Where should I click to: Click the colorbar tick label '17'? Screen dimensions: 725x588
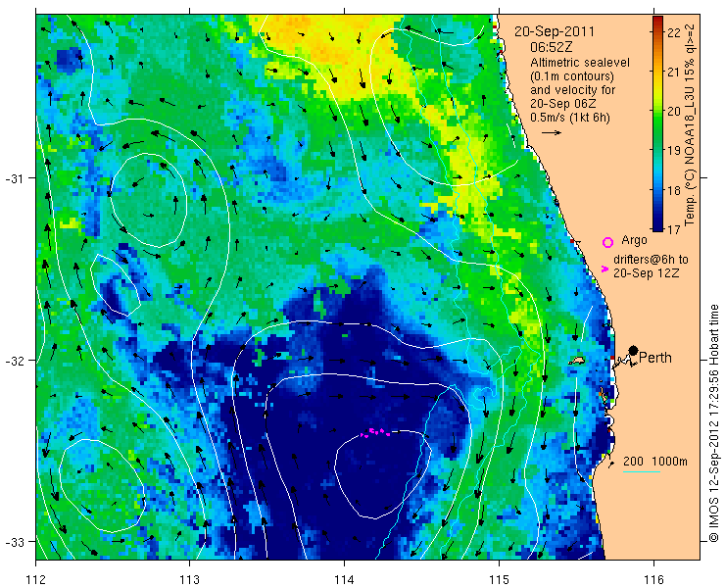(674, 229)
